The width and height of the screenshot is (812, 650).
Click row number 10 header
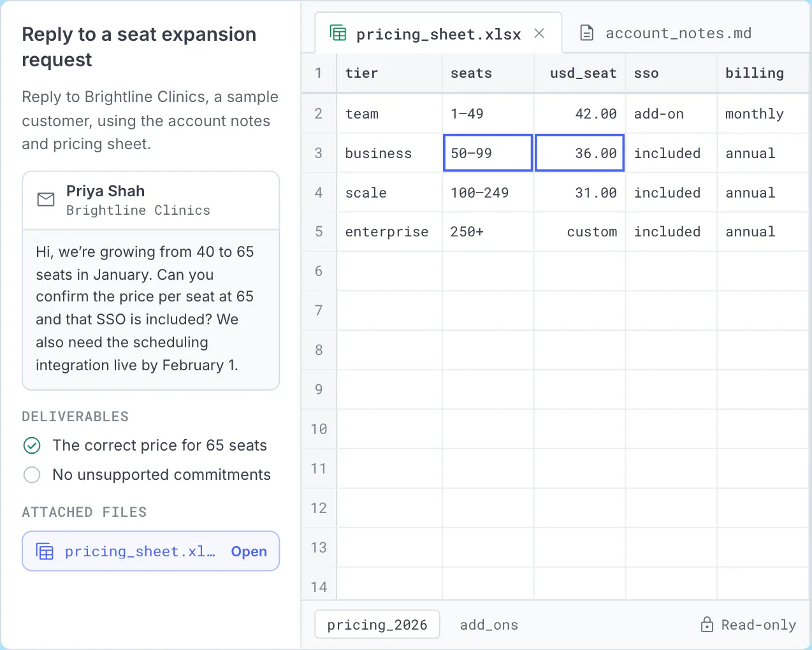point(319,429)
